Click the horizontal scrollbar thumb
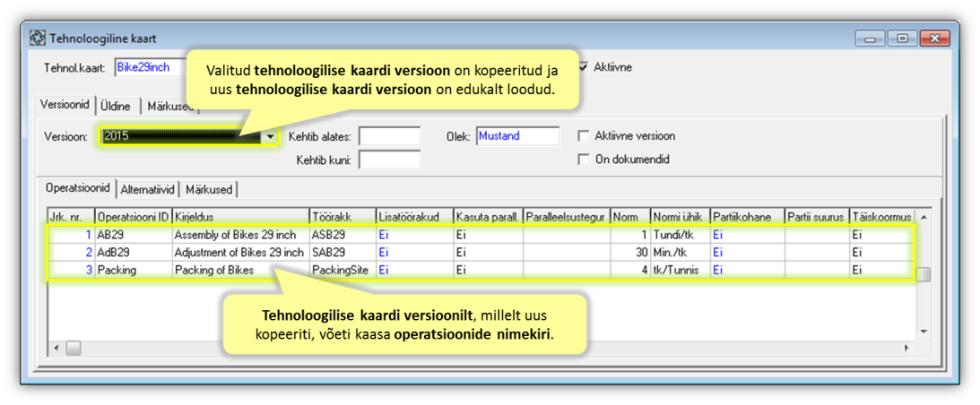 74,348
